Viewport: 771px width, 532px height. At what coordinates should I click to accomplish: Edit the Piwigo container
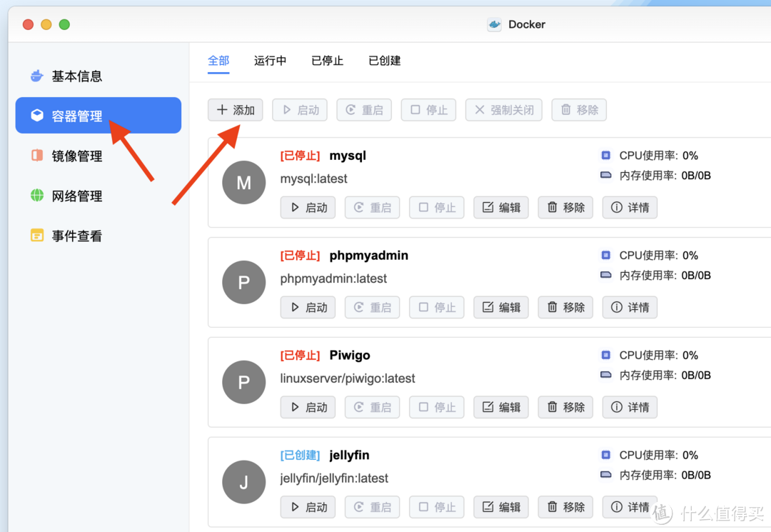click(501, 407)
